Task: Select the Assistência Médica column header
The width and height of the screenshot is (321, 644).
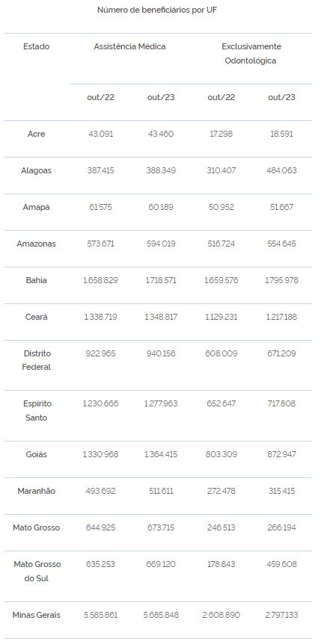Action: coord(129,46)
